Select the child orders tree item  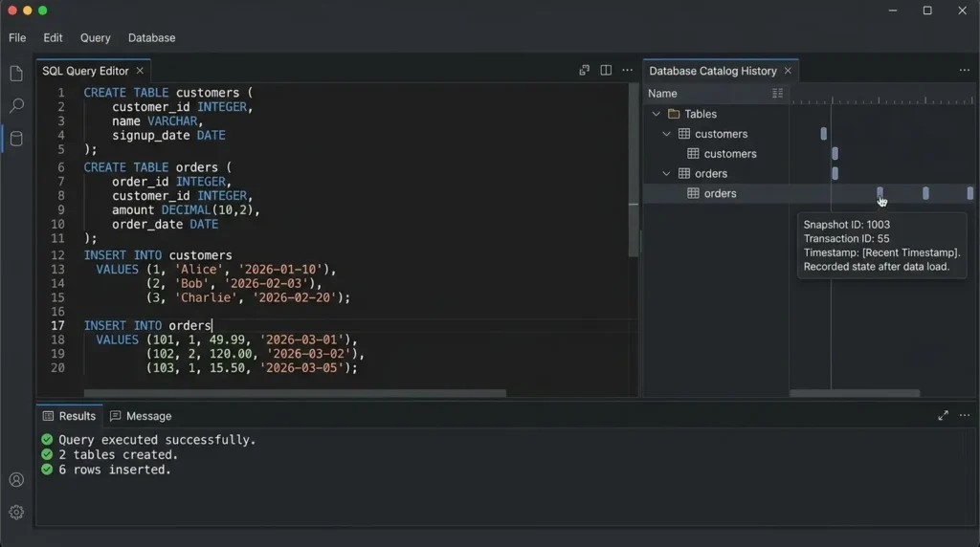pos(720,193)
